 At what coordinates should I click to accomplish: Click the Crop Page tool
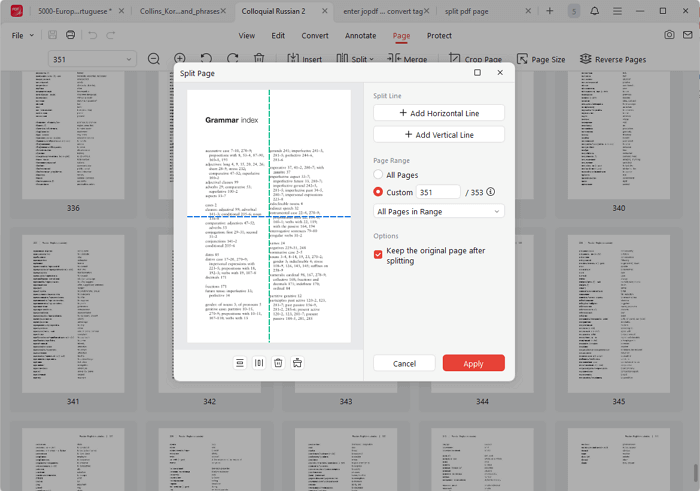pos(475,59)
